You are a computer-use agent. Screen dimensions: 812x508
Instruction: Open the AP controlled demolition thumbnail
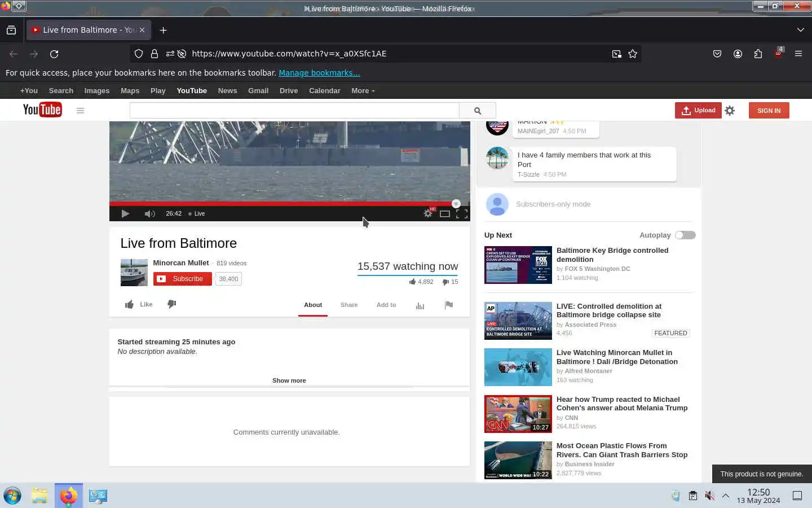pos(518,321)
